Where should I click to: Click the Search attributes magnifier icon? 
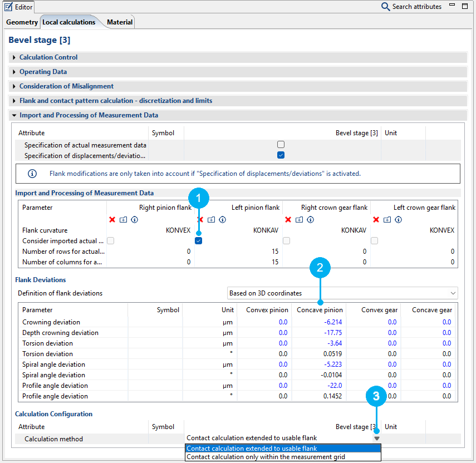pos(385,7)
